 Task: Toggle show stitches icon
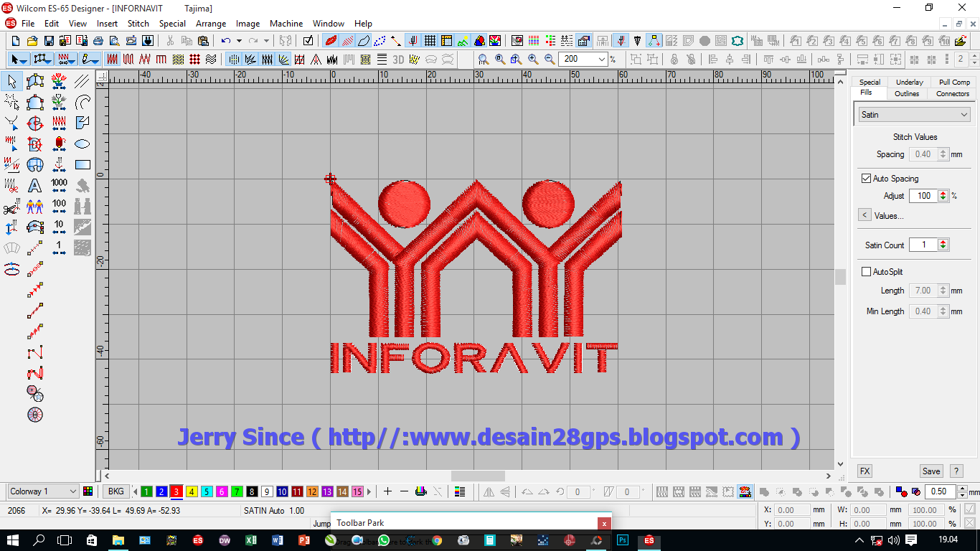pos(348,41)
